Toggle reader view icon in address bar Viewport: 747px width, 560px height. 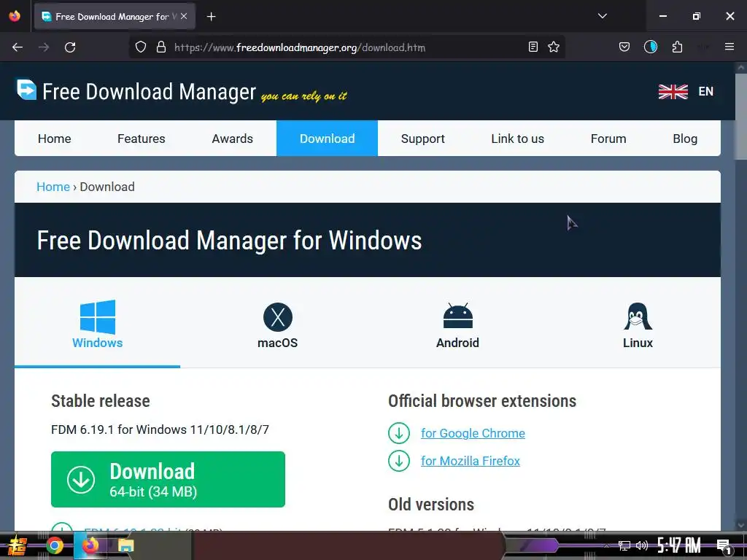click(x=533, y=47)
